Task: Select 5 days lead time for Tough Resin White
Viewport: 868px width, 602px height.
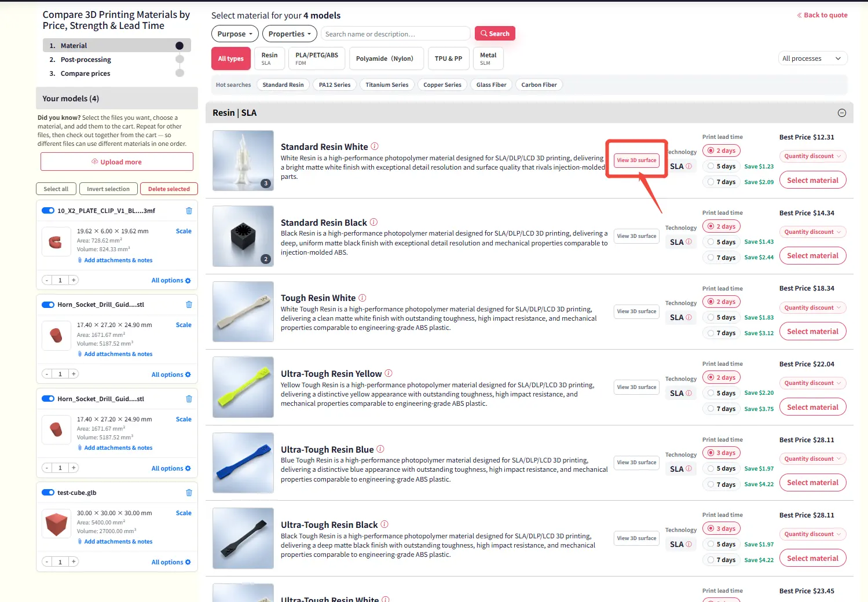Action: 721,317
